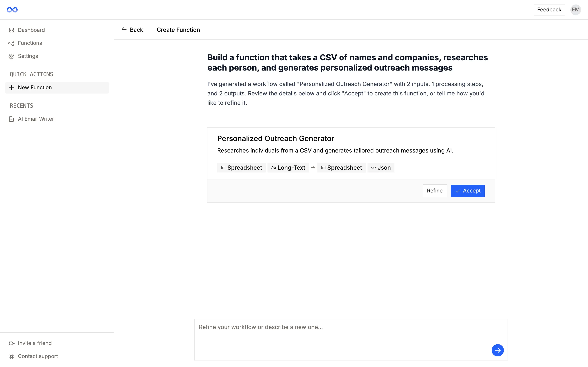Screen dimensions: 588x367
Task: Click the Refine button
Action: tap(434, 191)
